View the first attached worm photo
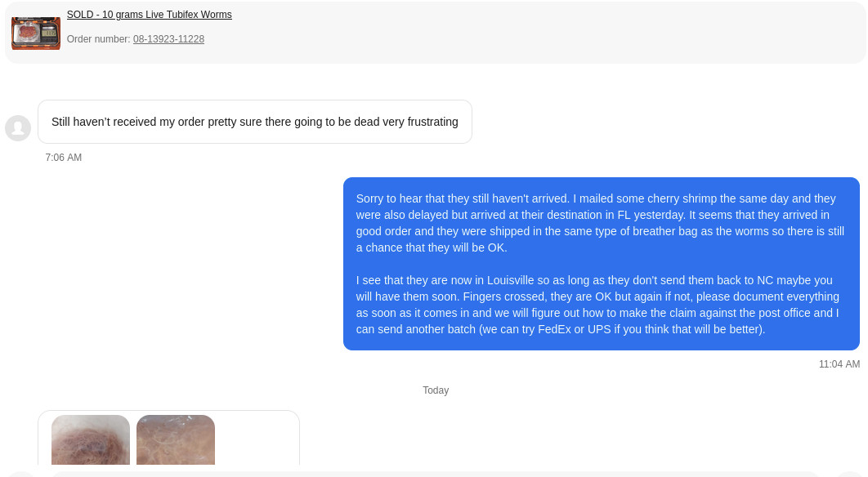Image resolution: width=868 pixels, height=477 pixels. (91, 440)
